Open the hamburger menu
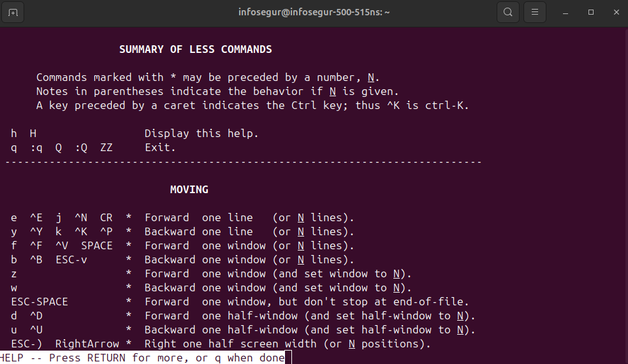 (x=535, y=12)
